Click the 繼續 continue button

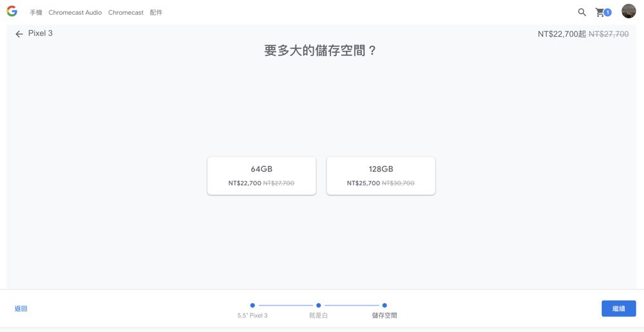618,309
